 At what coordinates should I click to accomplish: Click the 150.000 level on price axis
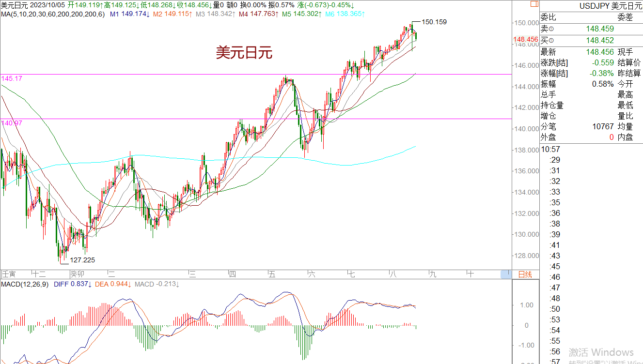pyautogui.click(x=526, y=23)
